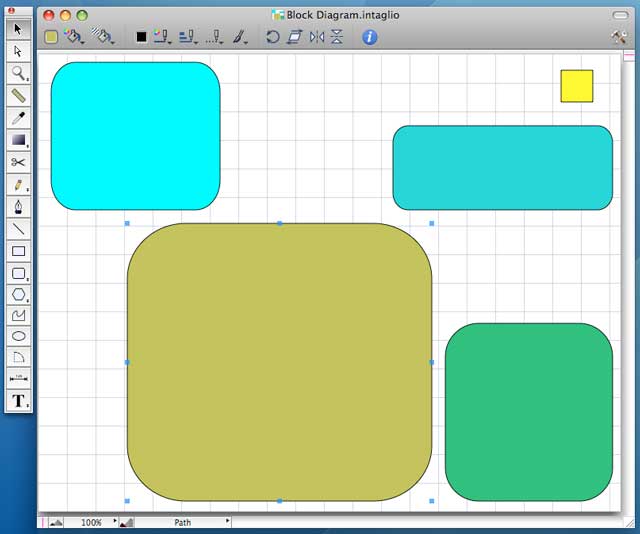Screen dimensions: 640x534
Task: Click the window title Block Diagram.intaglio
Action: tap(343, 15)
